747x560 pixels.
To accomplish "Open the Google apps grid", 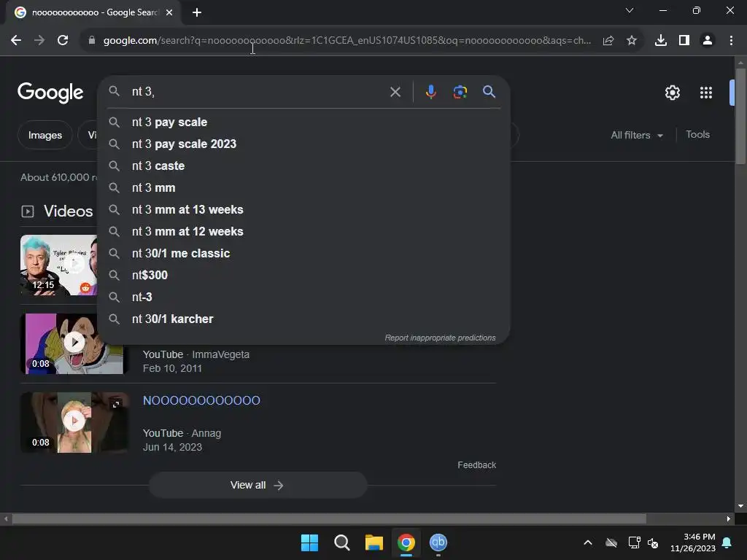I will pyautogui.click(x=706, y=93).
